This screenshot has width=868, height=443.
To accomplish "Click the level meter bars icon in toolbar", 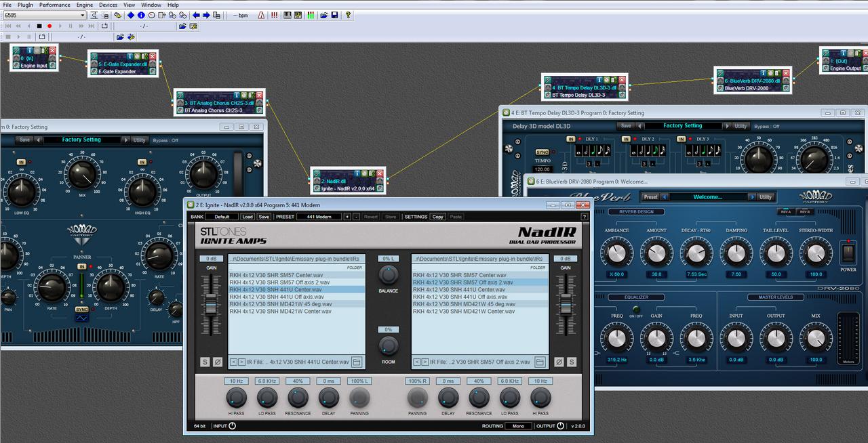I will click(311, 15).
